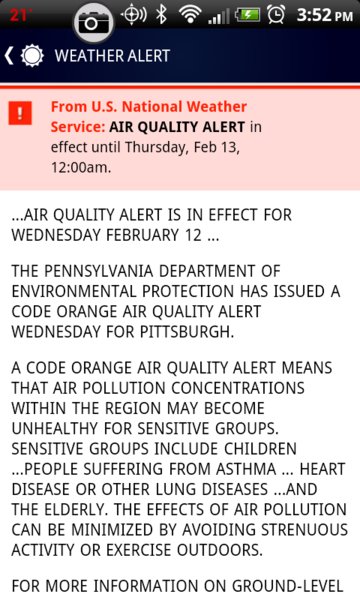Tap the battery charging icon
Image resolution: width=360 pixels, height=600 pixels.
247,15
